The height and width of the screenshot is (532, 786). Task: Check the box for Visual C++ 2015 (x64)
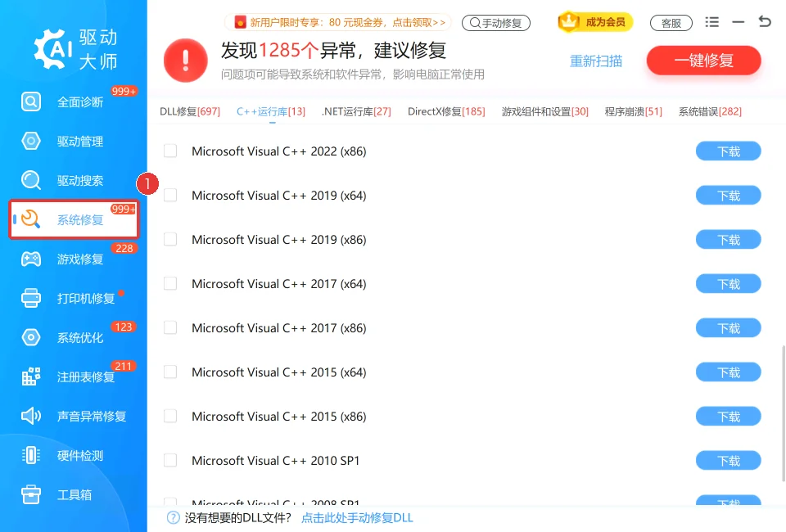coord(170,372)
